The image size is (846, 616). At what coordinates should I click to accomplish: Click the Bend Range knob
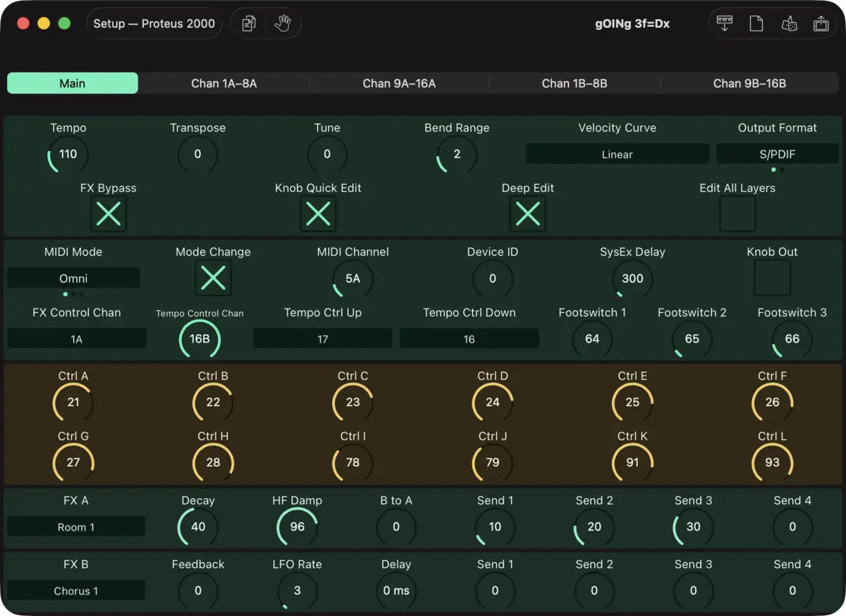[x=457, y=154]
